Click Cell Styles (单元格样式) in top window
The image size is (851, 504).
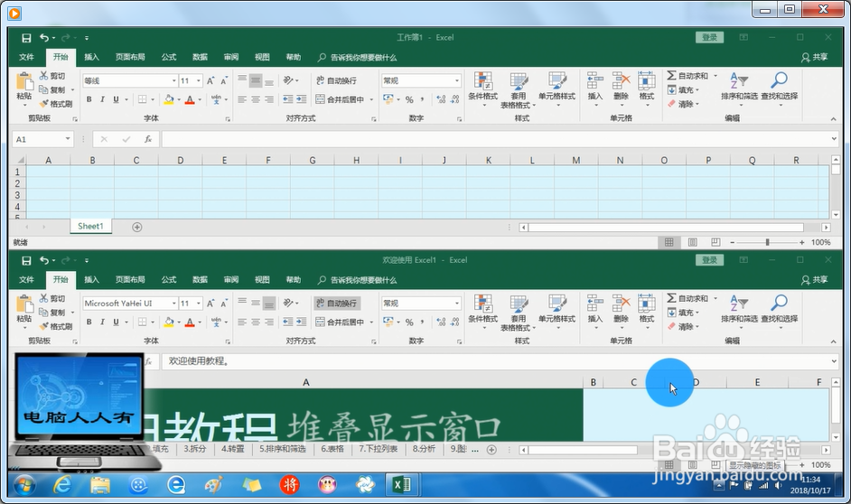(556, 89)
